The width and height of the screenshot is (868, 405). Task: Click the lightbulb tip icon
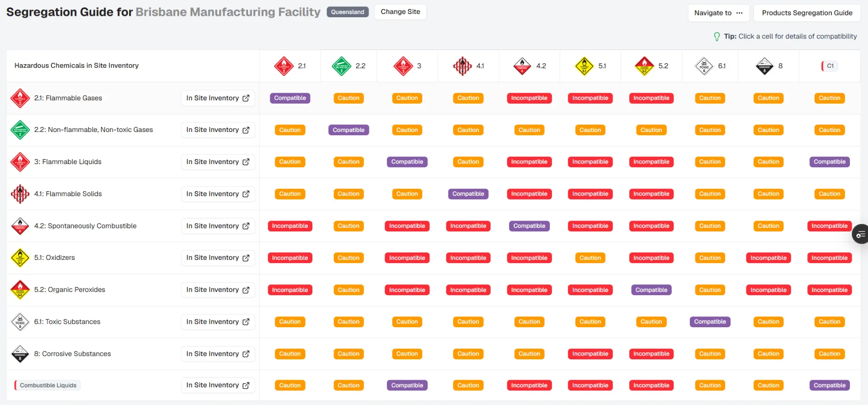[717, 37]
